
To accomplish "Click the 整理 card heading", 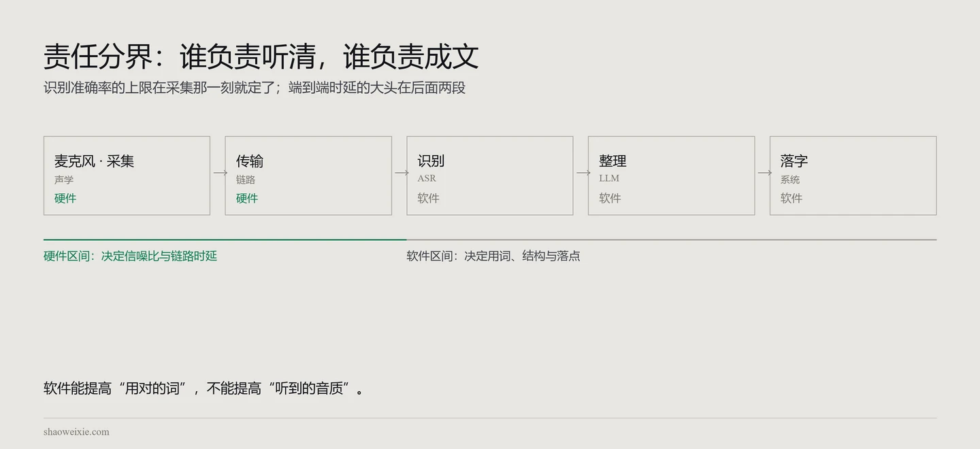I will (x=612, y=161).
